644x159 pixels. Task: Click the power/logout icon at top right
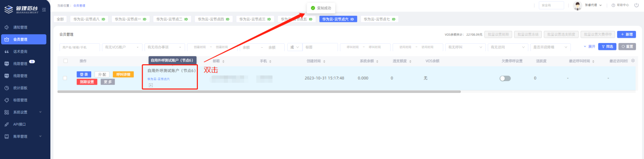(636, 5)
